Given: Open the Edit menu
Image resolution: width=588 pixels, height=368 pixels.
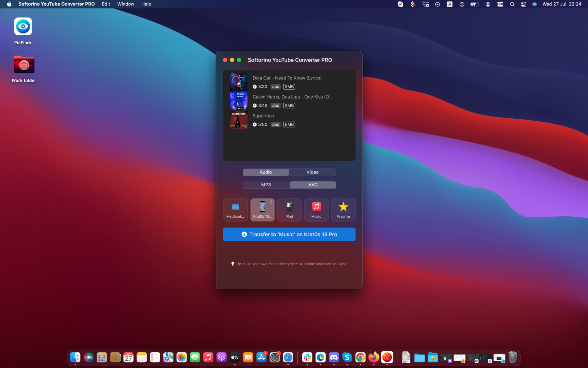Looking at the screenshot, I should tap(106, 4).
